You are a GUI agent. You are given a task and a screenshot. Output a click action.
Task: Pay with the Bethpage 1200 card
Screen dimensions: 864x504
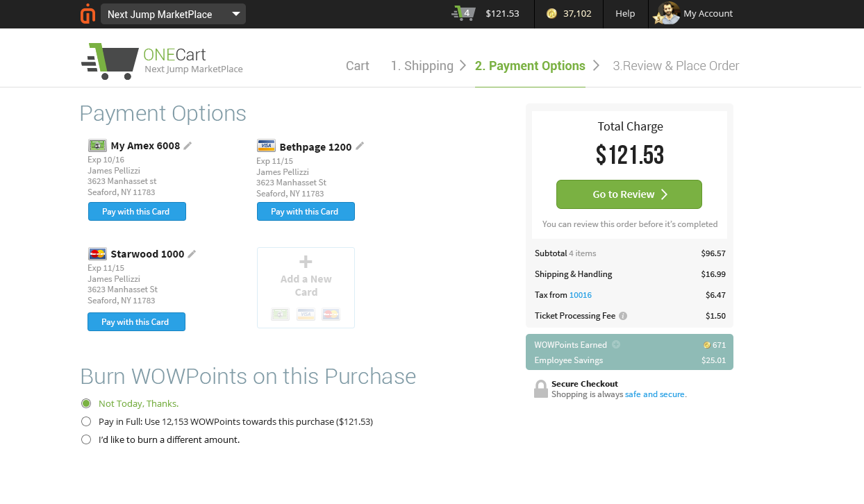point(306,212)
